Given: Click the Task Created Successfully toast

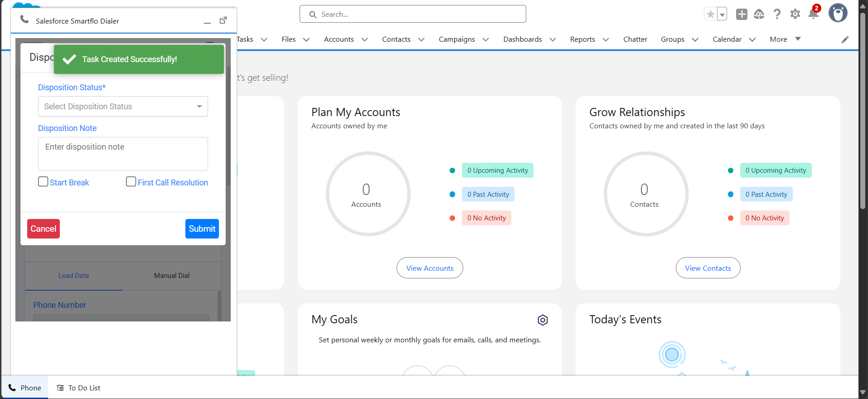Looking at the screenshot, I should (x=139, y=59).
